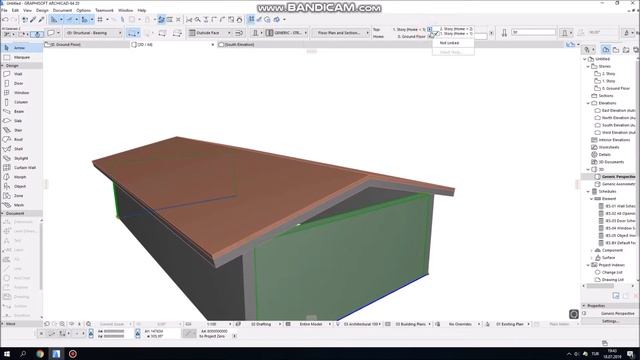The height and width of the screenshot is (360, 640).
Task: Open the 1:100 scale dropdown
Action: click(x=215, y=324)
